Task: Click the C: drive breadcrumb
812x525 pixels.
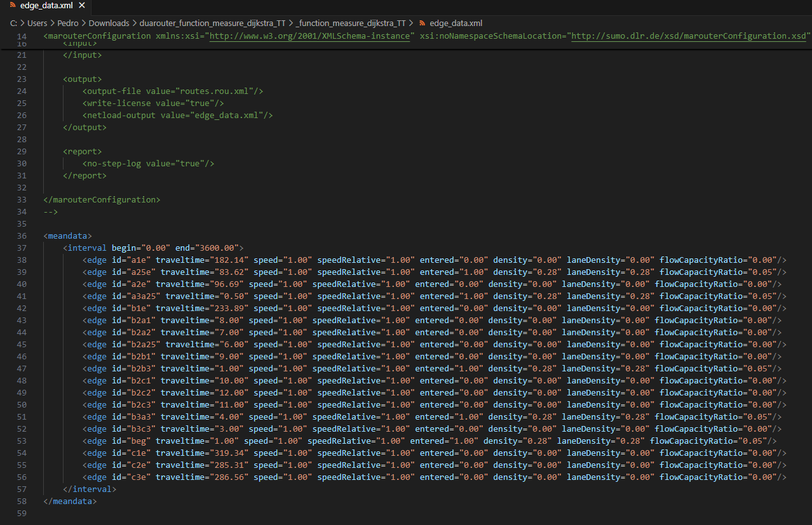Action: 13,23
